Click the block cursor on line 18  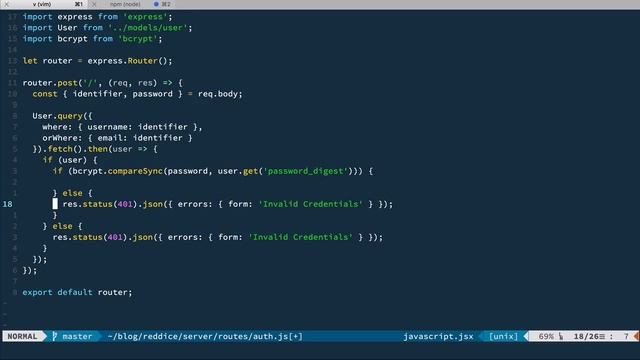click(55, 204)
